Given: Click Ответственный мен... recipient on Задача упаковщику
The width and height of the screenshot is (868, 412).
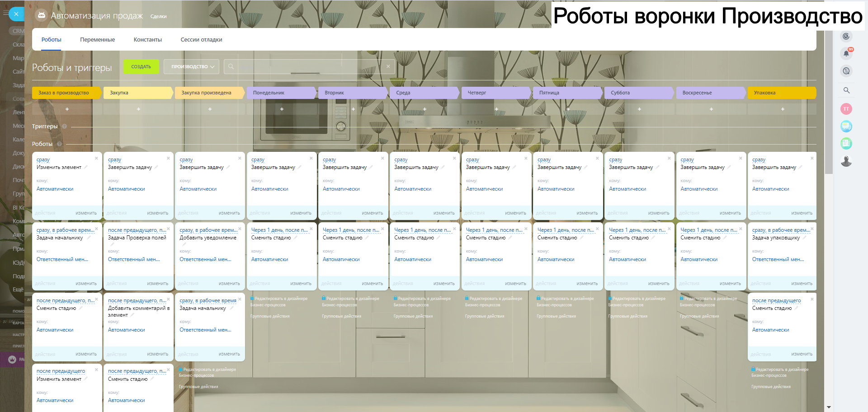Looking at the screenshot, I should point(778,260).
